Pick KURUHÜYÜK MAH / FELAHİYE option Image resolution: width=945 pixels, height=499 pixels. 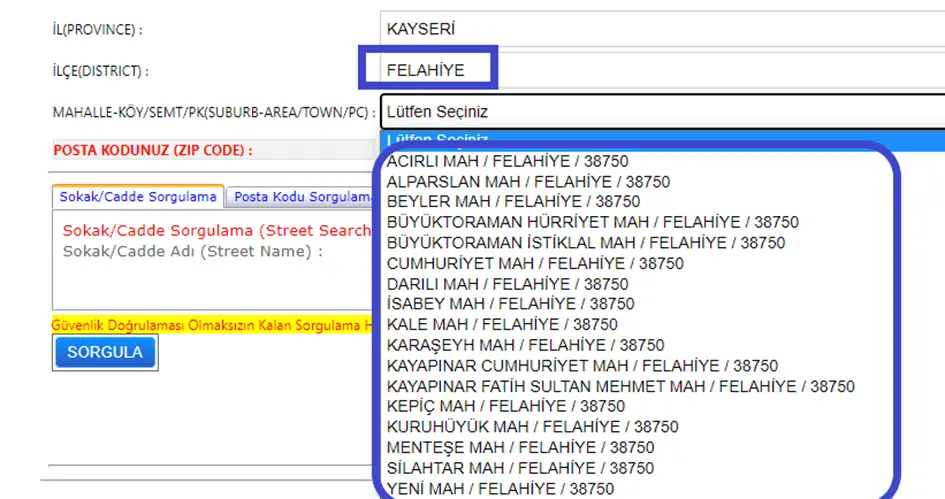tap(532, 427)
